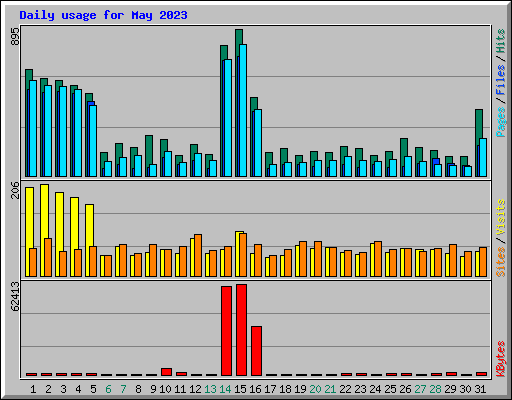Image resolution: width=512 pixels, height=400 pixels.
Task: Click green weekend day 7 label
Action: click(123, 389)
